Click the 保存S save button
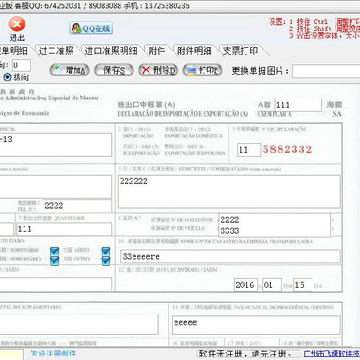360x360 pixels. 114,70
